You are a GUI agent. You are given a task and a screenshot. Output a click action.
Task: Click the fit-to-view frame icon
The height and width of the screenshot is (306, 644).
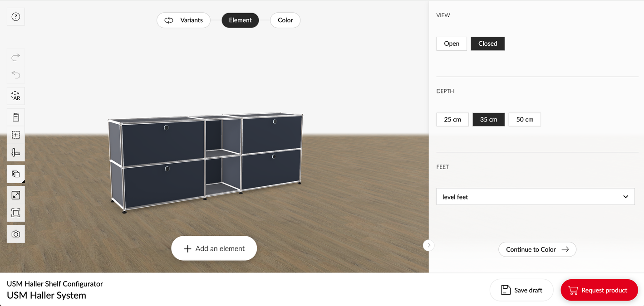15,212
